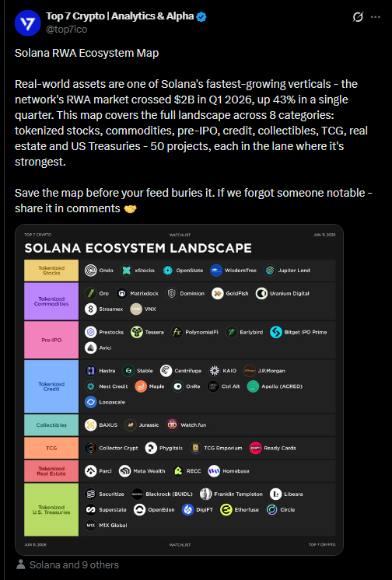The image size is (392, 580).
Task: Open the Solana Ecosystem Landscape image title
Action: pos(138,248)
